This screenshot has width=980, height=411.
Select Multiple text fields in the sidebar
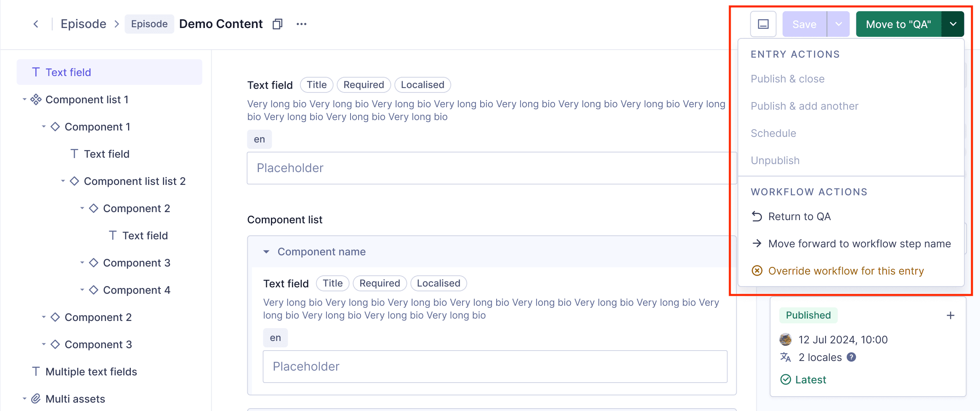91,371
